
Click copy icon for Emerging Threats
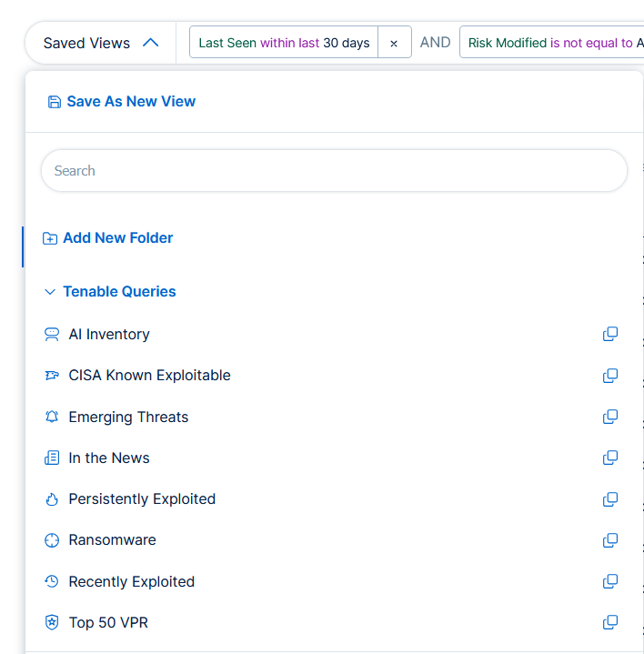[610, 417]
